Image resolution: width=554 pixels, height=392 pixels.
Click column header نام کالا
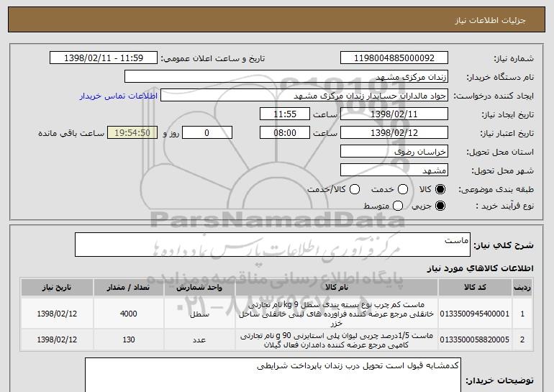[x=337, y=288]
